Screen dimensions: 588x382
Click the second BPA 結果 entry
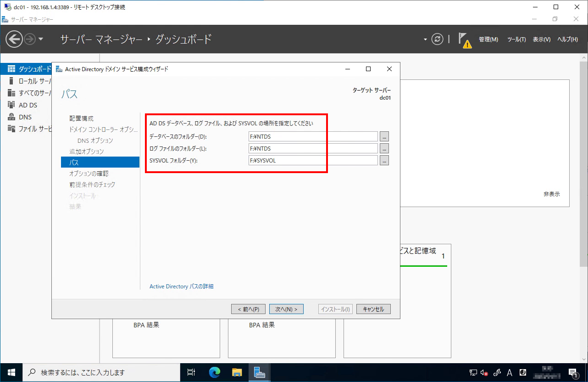coord(262,325)
